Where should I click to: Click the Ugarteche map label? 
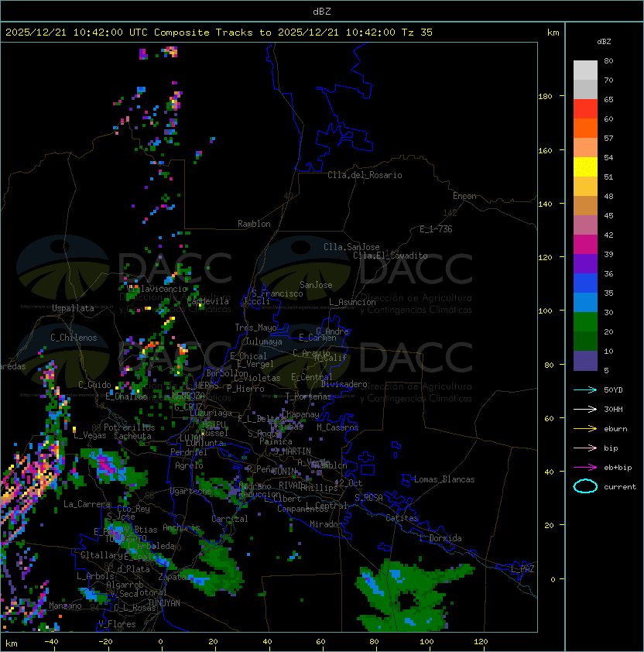(191, 491)
